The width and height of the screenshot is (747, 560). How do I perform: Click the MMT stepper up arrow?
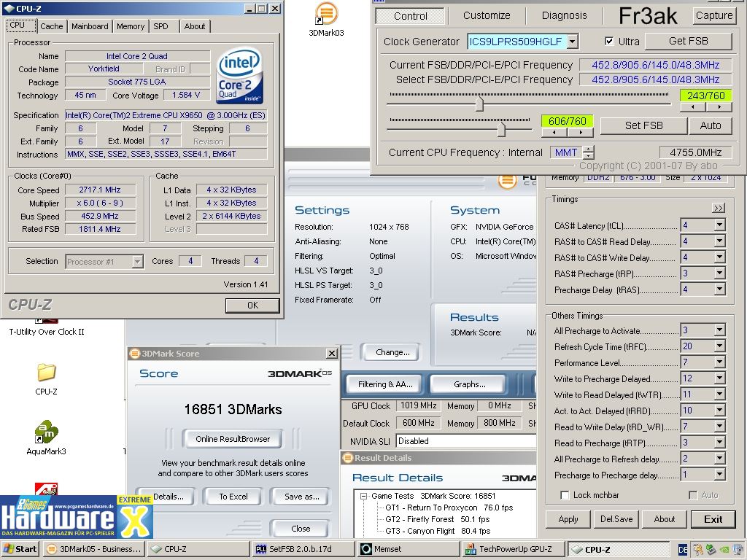tap(589, 149)
